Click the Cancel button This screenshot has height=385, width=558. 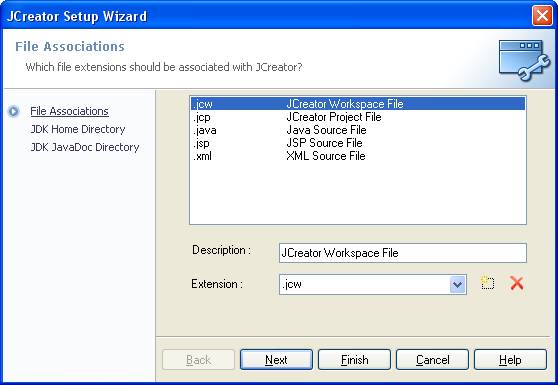pyautogui.click(x=432, y=360)
